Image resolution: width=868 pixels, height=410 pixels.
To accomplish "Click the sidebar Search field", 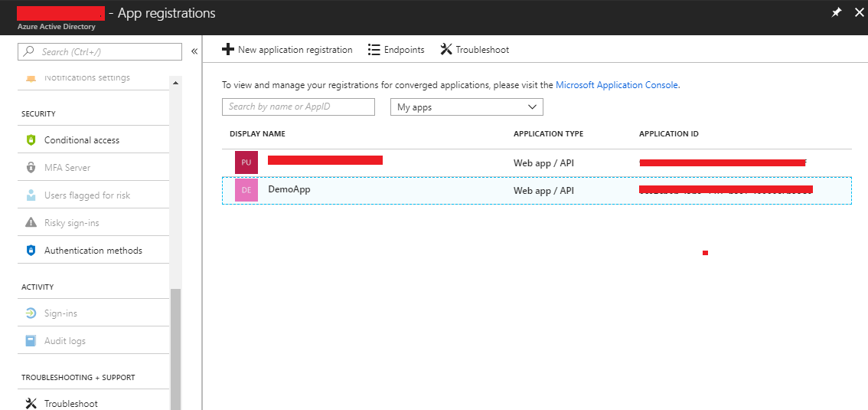I will pos(100,51).
